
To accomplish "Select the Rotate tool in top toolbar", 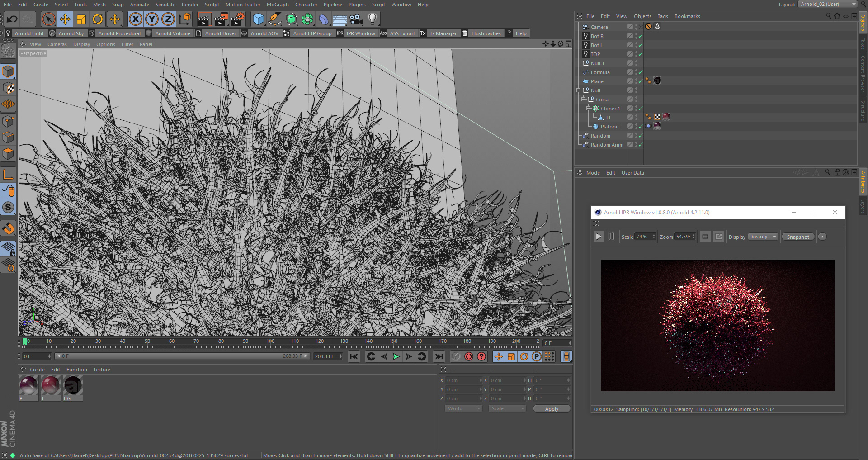I will click(x=98, y=19).
